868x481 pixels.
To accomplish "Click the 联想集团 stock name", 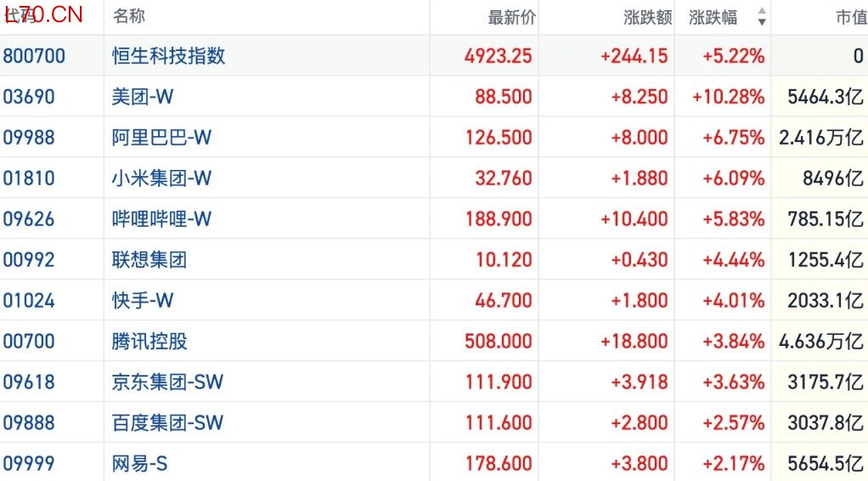I will (149, 260).
